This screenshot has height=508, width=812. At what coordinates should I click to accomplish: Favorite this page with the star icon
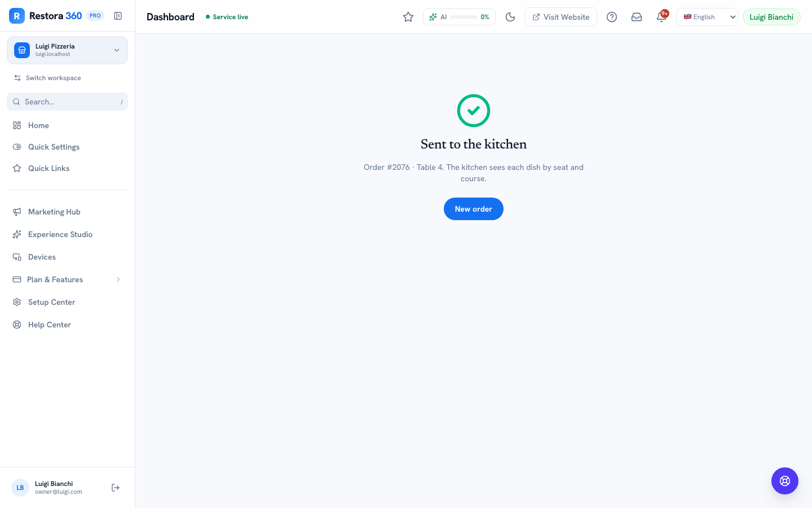point(408,17)
